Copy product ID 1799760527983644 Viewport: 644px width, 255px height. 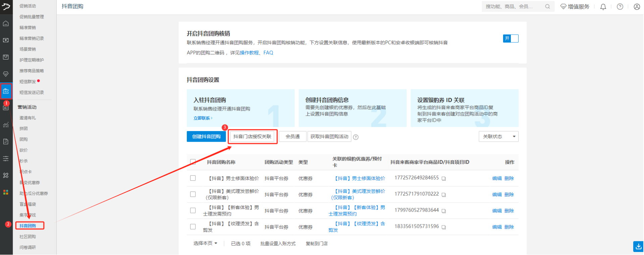coord(444,211)
